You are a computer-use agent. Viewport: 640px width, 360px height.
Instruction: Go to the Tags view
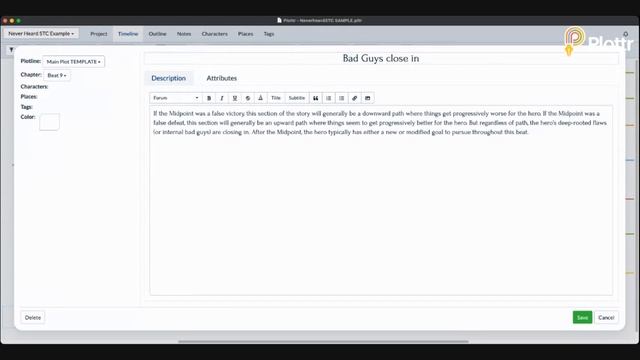pos(269,34)
